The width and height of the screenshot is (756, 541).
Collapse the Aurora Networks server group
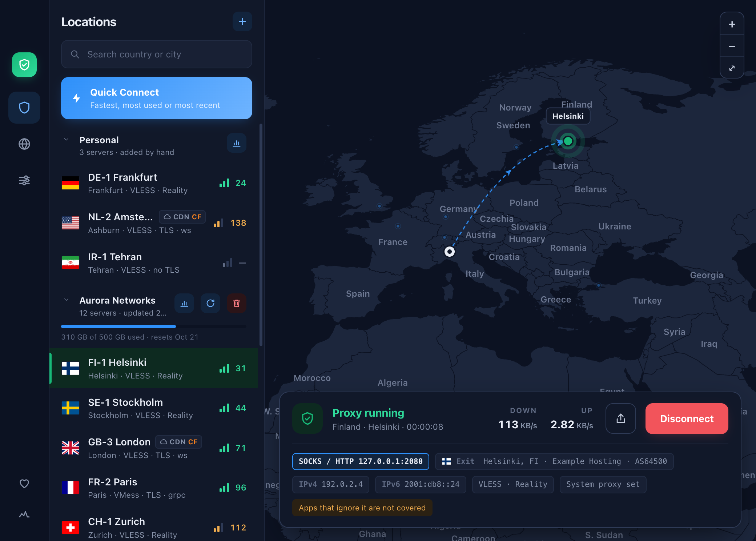coord(66,300)
